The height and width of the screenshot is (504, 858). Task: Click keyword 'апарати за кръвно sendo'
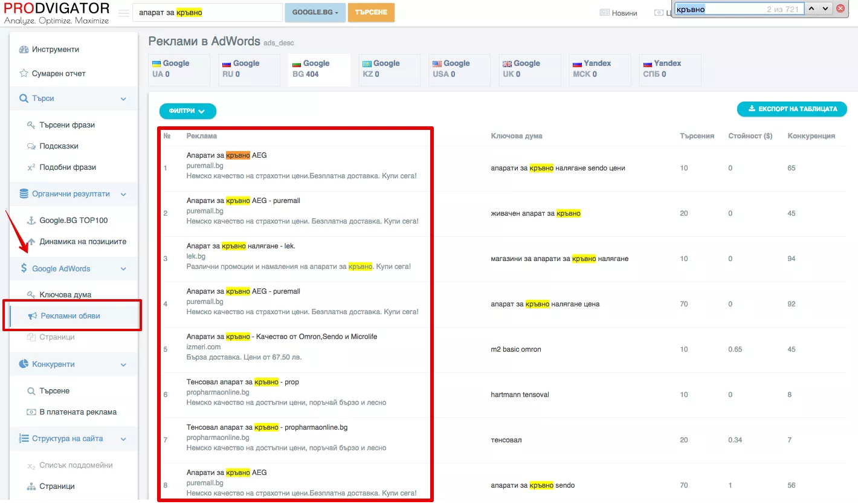(x=533, y=485)
